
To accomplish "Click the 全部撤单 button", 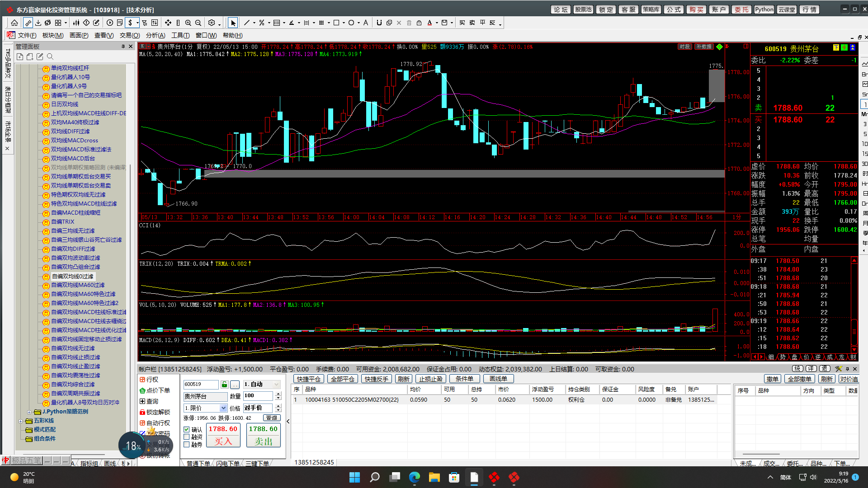I will [x=800, y=379].
